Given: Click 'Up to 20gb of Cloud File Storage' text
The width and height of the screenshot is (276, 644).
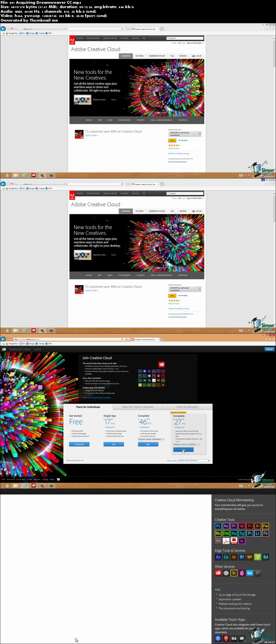Looking at the screenshot, I should (x=237, y=595).
